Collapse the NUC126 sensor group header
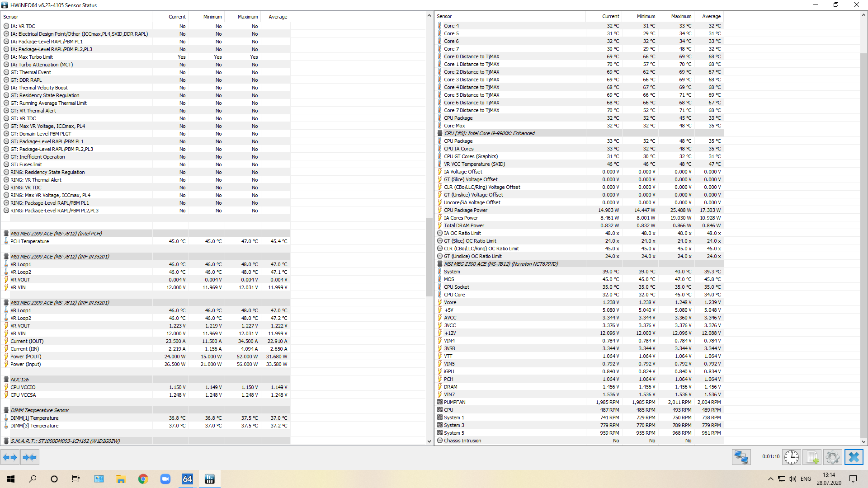Image resolution: width=868 pixels, height=488 pixels. 19,380
